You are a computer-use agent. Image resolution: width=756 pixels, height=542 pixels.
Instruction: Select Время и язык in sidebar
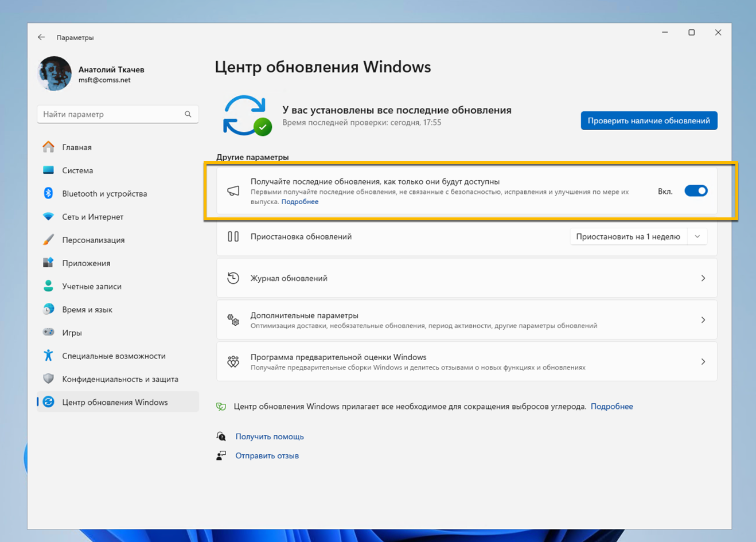pyautogui.click(x=118, y=310)
